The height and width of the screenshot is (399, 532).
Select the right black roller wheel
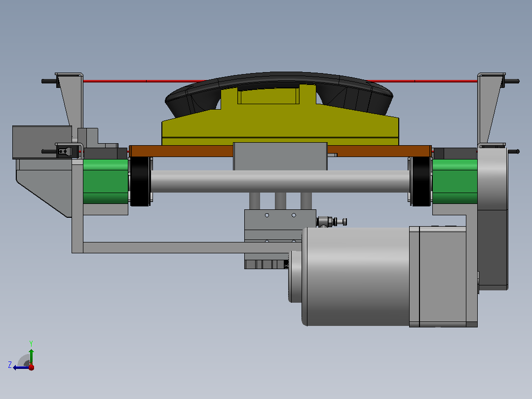click(x=421, y=181)
